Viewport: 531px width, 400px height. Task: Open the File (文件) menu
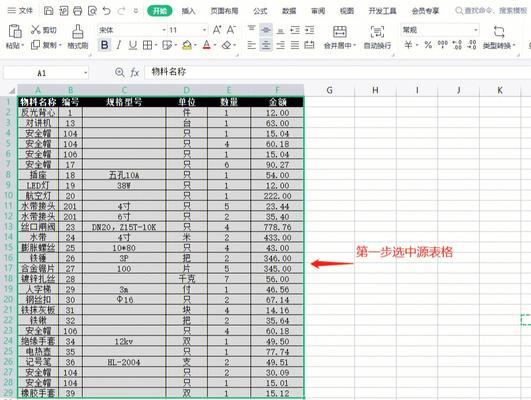tap(20, 11)
